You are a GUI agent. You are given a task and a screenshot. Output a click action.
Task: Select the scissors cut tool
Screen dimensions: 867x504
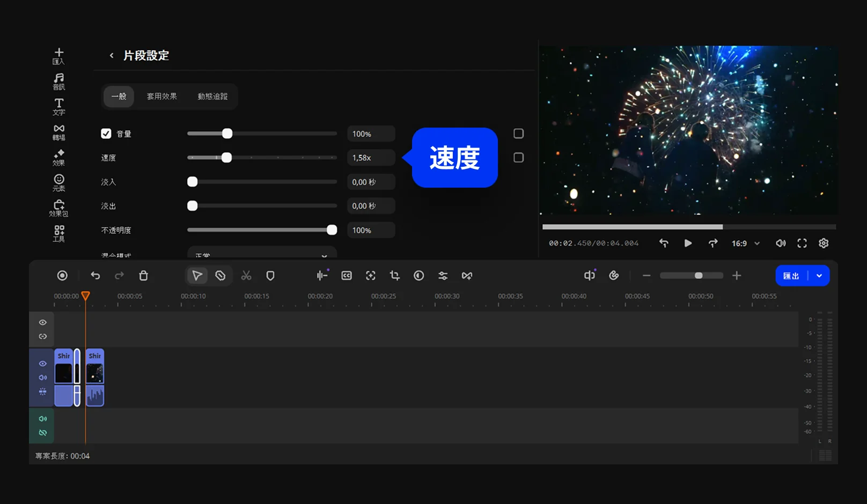(246, 276)
